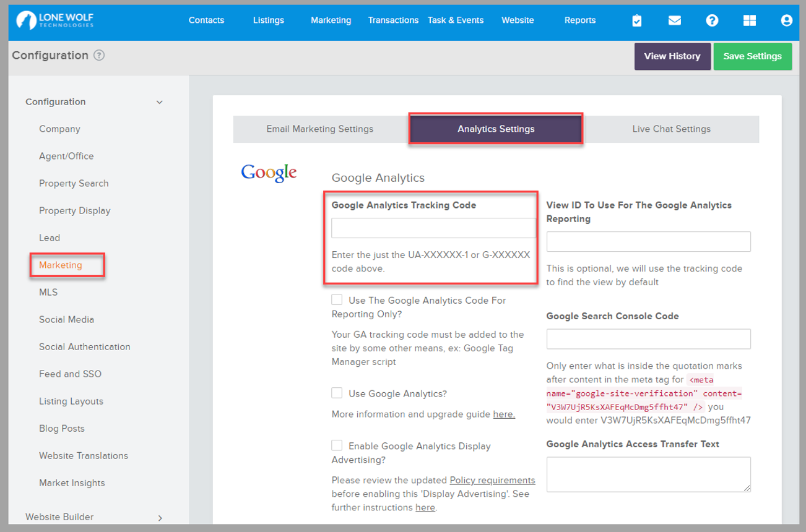
Task: Switch to Email Marketing Settings tab
Action: coord(320,129)
